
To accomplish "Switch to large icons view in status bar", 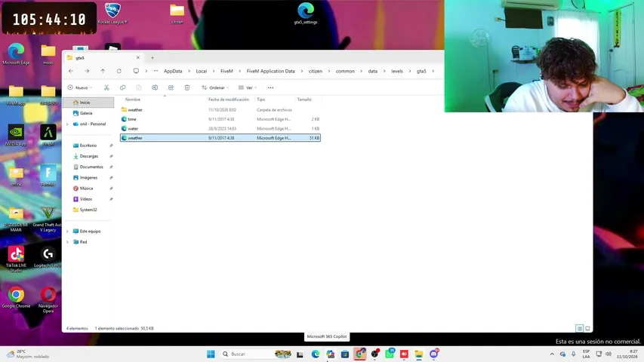I will [x=587, y=328].
